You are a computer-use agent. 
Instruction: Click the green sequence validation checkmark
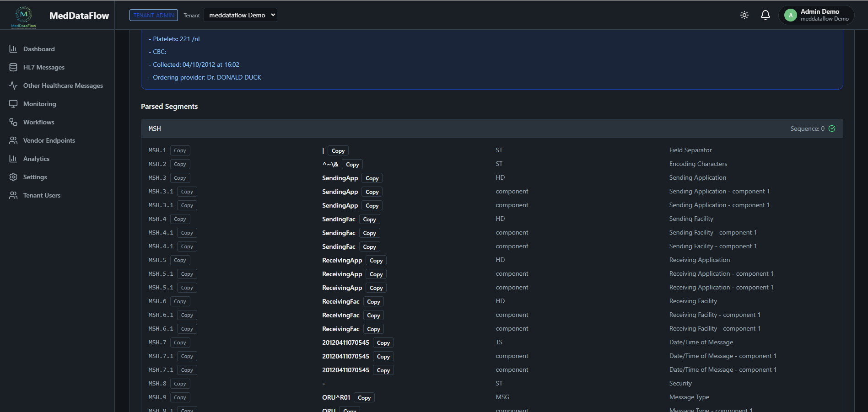(x=832, y=128)
